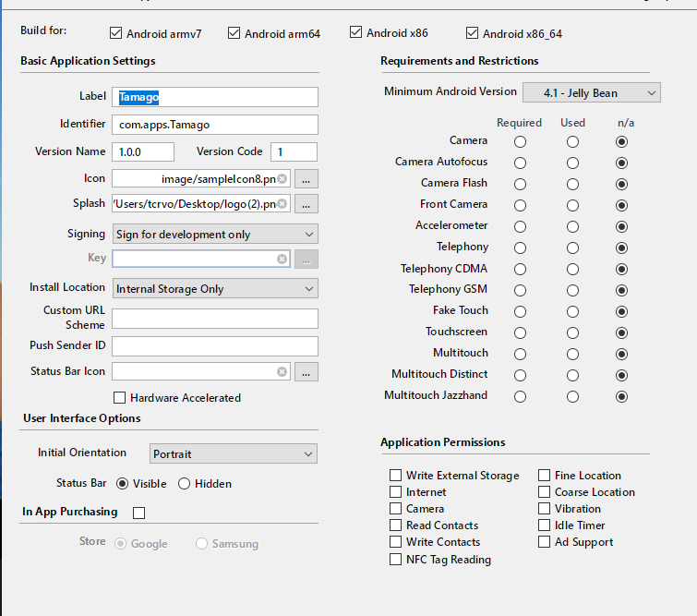Open the Initial Orientation dropdown

(x=233, y=454)
